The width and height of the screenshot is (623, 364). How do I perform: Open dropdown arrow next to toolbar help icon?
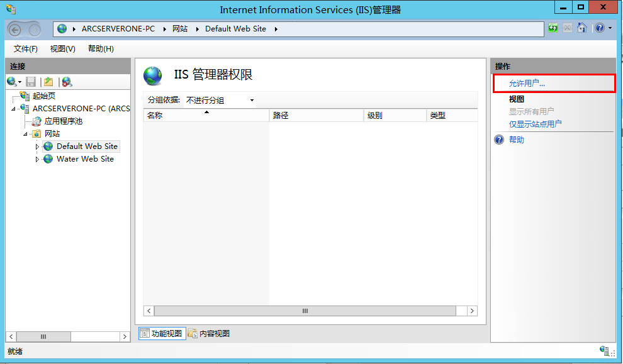(610, 28)
